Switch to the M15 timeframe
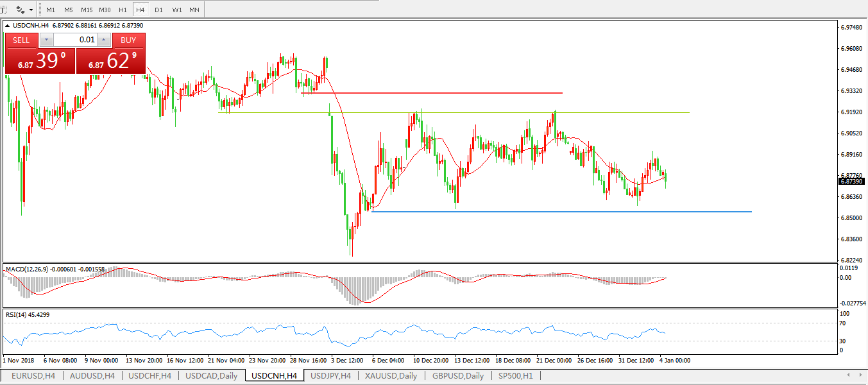The width and height of the screenshot is (868, 385). coord(87,10)
